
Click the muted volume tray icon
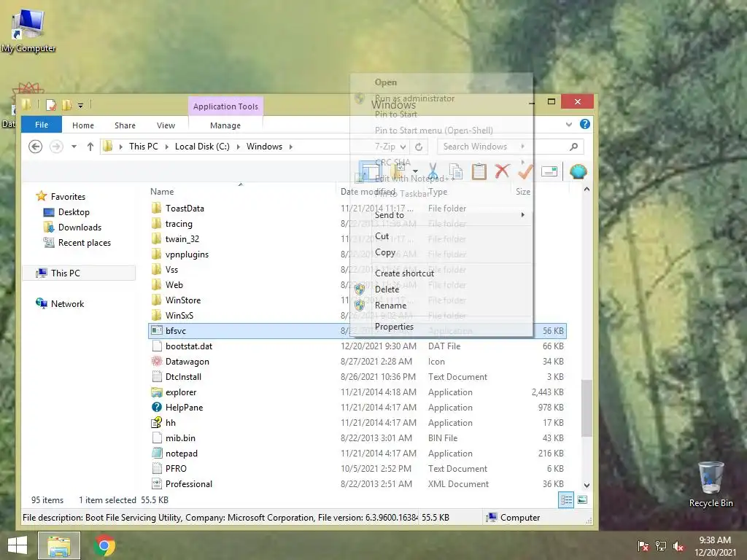click(678, 546)
